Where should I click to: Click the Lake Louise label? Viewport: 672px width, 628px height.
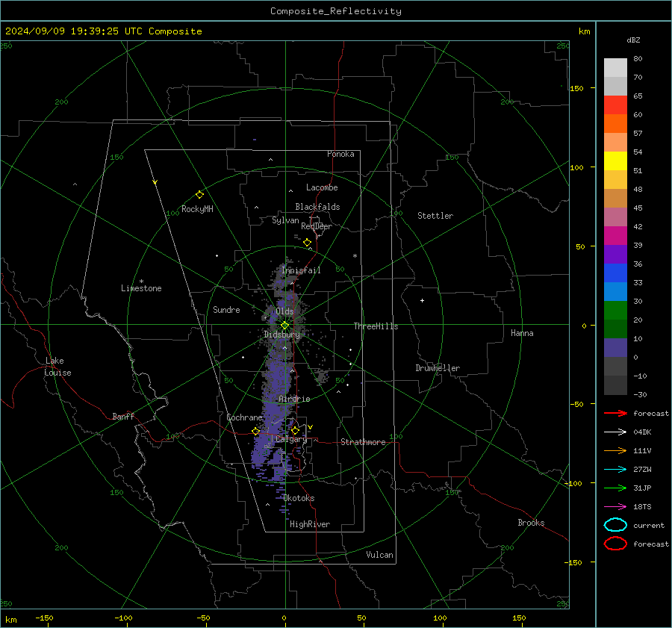[x=57, y=367]
